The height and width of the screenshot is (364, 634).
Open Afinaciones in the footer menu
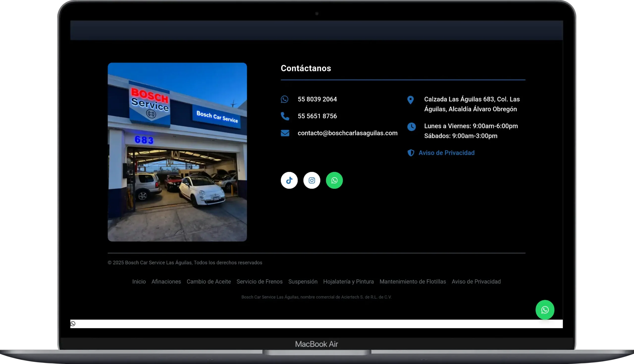click(166, 282)
